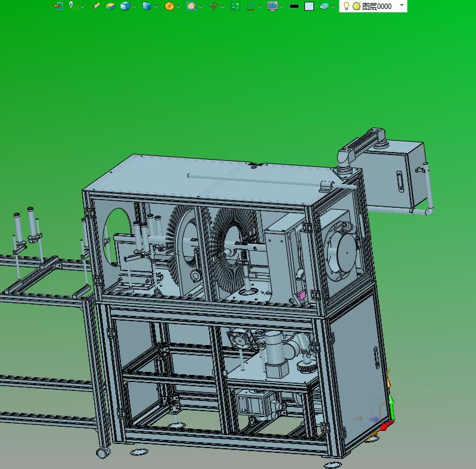The height and width of the screenshot is (469, 476).
Task: Open dropdown next to orange polygon icon
Action: point(179,7)
